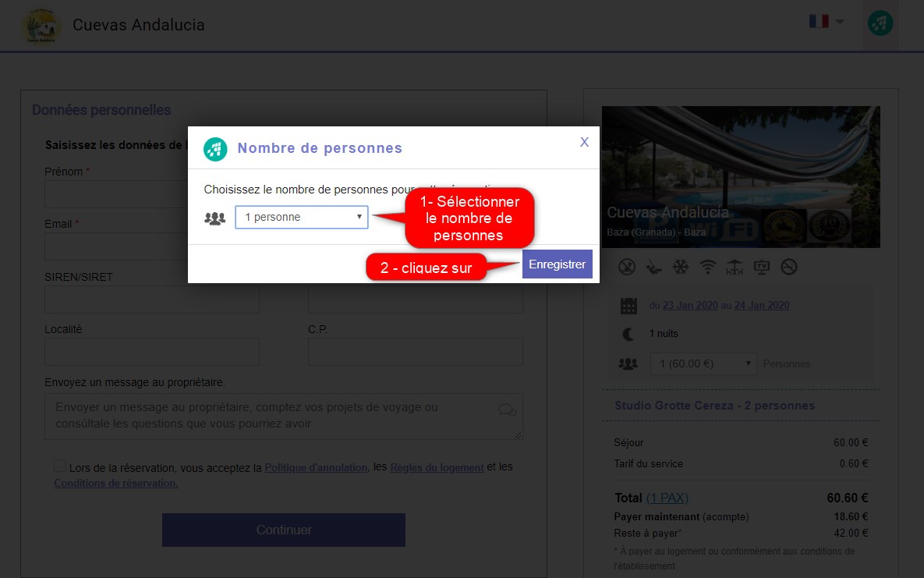Click the 18.60 € deposit amount
Viewport: 924px width, 578px height.
click(x=851, y=516)
